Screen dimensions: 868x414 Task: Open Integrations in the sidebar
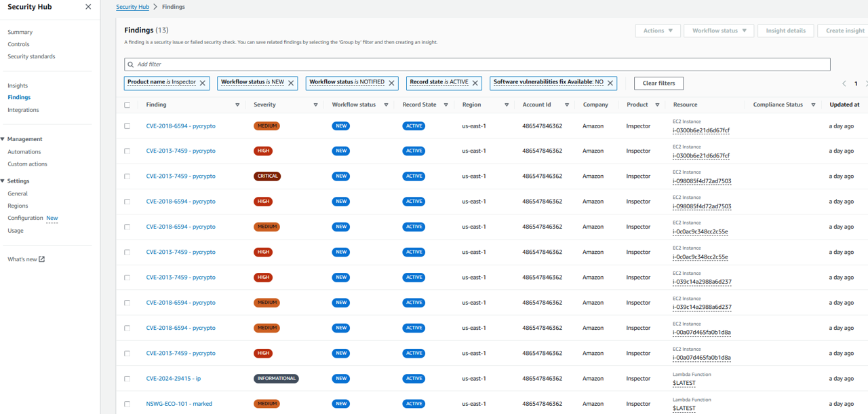[23, 110]
